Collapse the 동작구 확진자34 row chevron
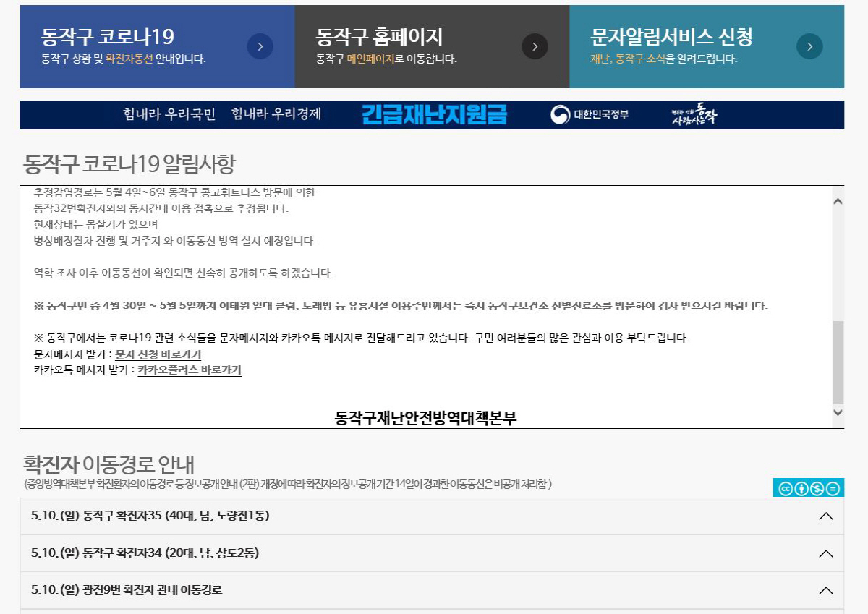Screen dimensions: 868x614 825,553
